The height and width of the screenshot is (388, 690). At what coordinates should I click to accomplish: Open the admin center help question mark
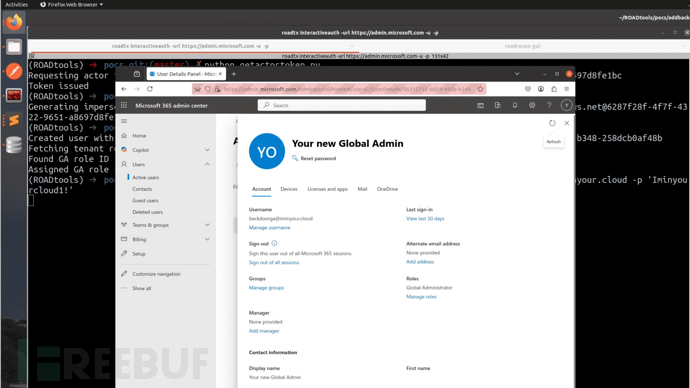pyautogui.click(x=549, y=105)
